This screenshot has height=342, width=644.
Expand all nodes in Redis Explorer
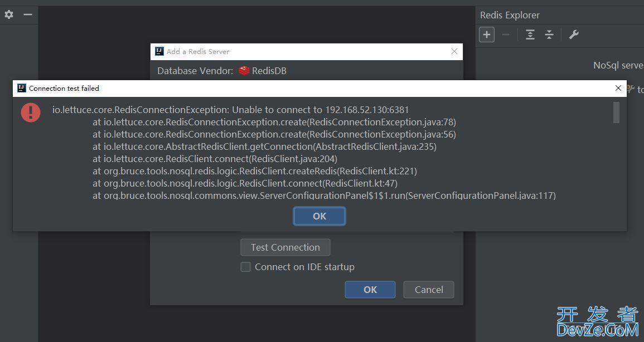click(530, 35)
